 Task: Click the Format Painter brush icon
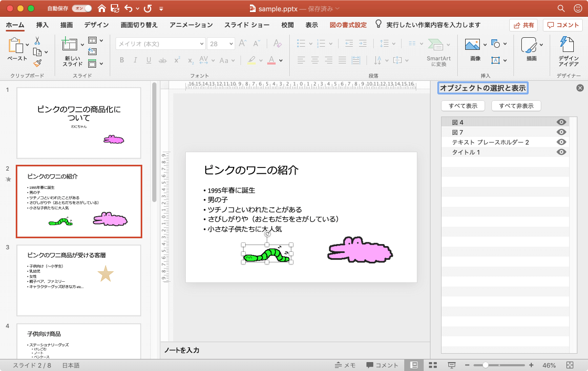pyautogui.click(x=37, y=63)
